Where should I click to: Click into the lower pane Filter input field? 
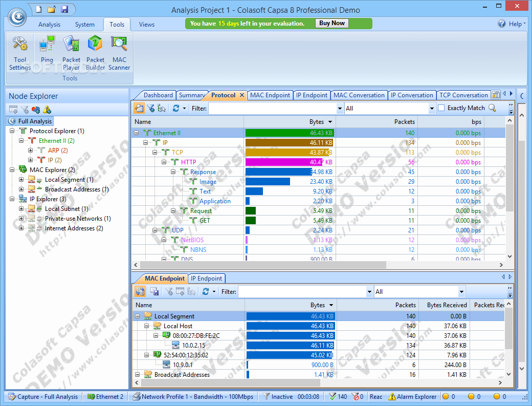pos(302,292)
